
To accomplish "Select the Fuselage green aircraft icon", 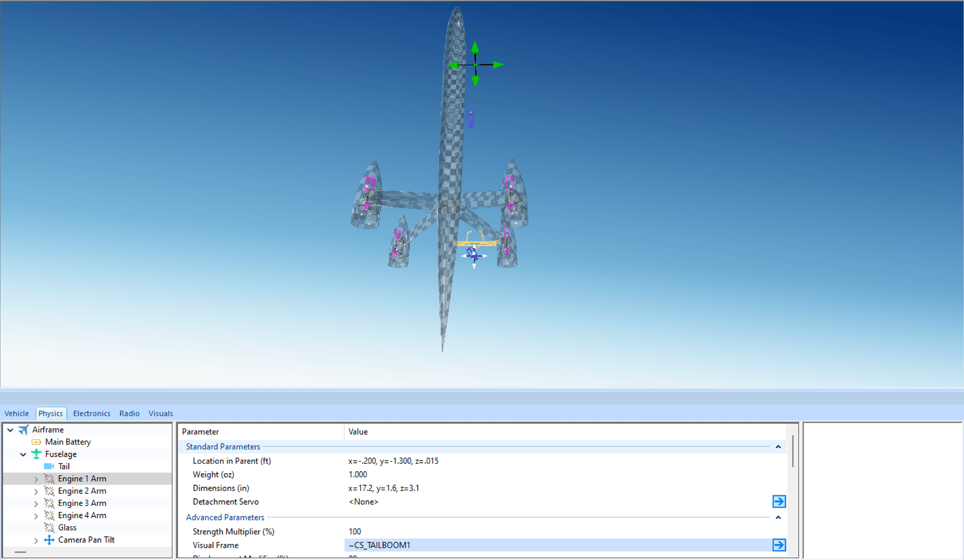I will [36, 454].
